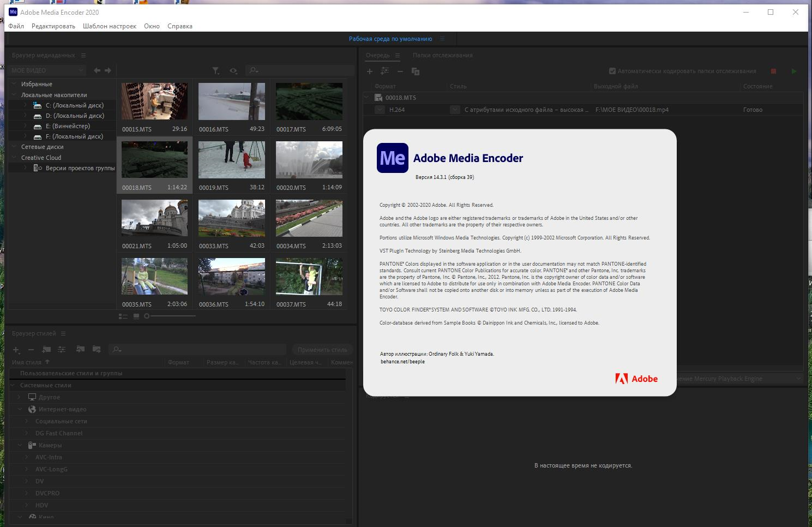Image resolution: width=812 pixels, height=527 pixels.
Task: Open the Файл menu
Action: tap(16, 26)
